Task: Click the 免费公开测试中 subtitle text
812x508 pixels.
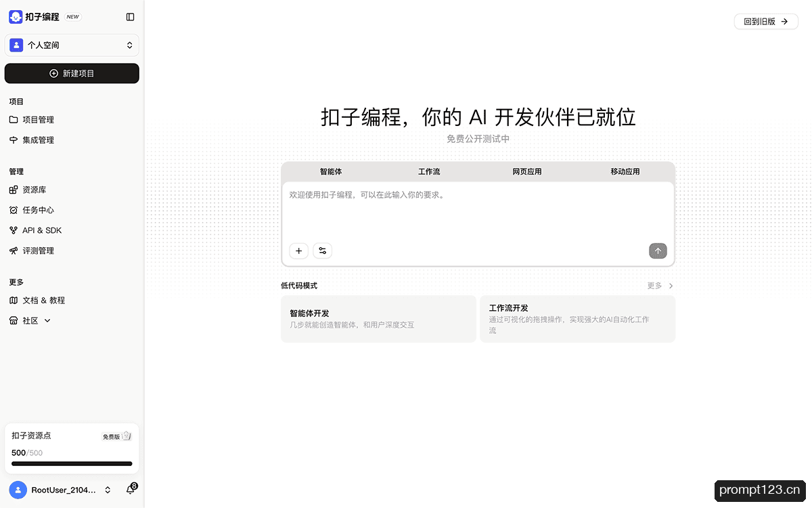Action: click(x=478, y=139)
